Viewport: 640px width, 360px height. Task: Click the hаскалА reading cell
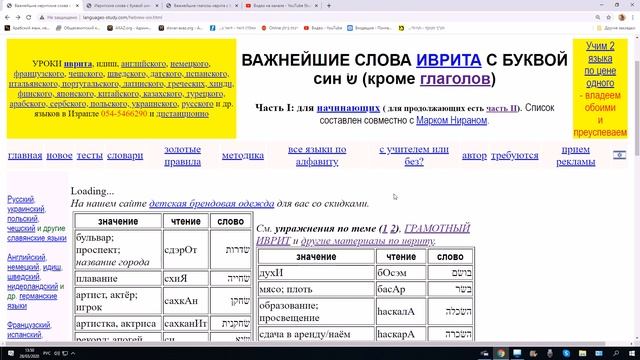401,311
